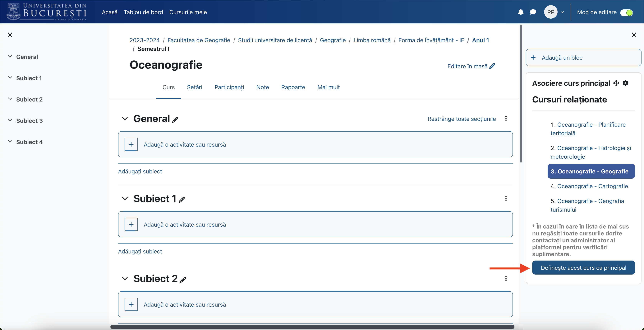Click Adaugă o activitate in Subiect 2
This screenshot has height=330, width=644.
point(185,305)
